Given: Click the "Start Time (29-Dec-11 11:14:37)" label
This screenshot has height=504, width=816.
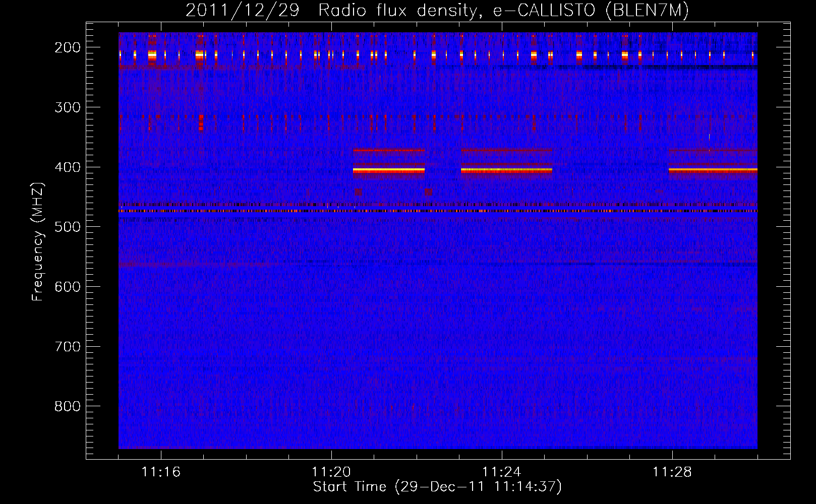Looking at the screenshot, I should point(437,487).
